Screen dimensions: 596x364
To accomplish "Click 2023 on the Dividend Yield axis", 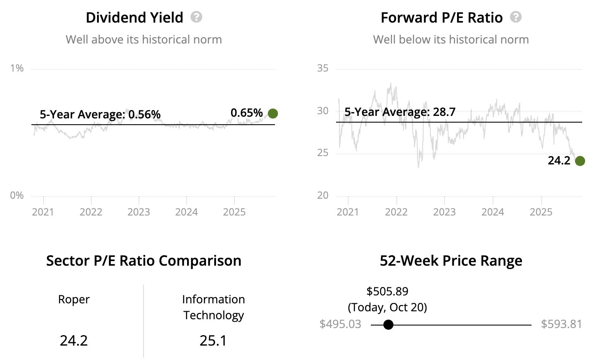I will point(139,212).
